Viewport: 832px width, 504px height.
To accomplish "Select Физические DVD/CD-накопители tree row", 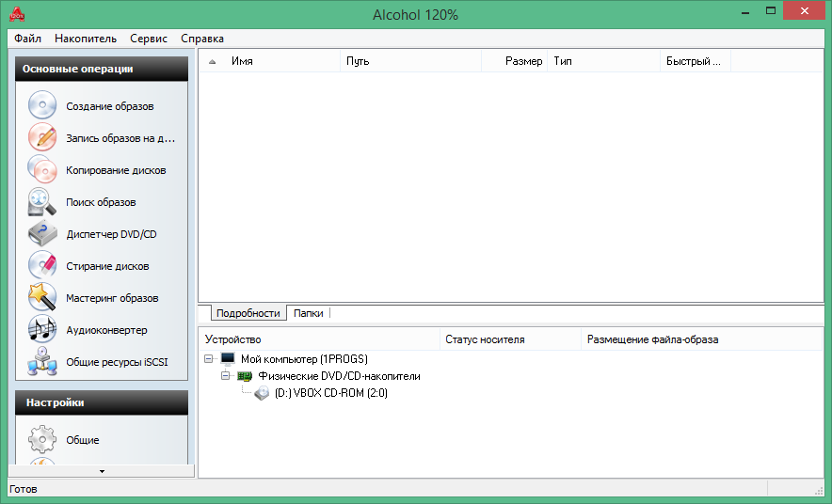I will [339, 376].
